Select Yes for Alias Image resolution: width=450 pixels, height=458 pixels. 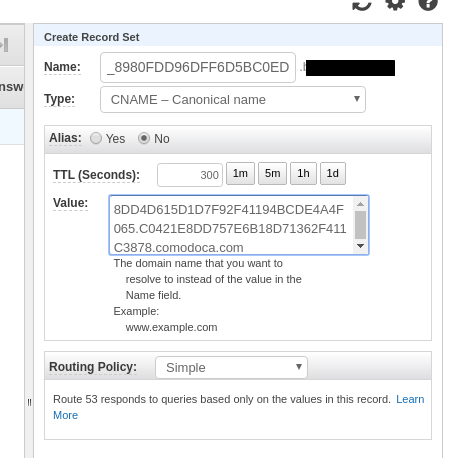point(96,138)
